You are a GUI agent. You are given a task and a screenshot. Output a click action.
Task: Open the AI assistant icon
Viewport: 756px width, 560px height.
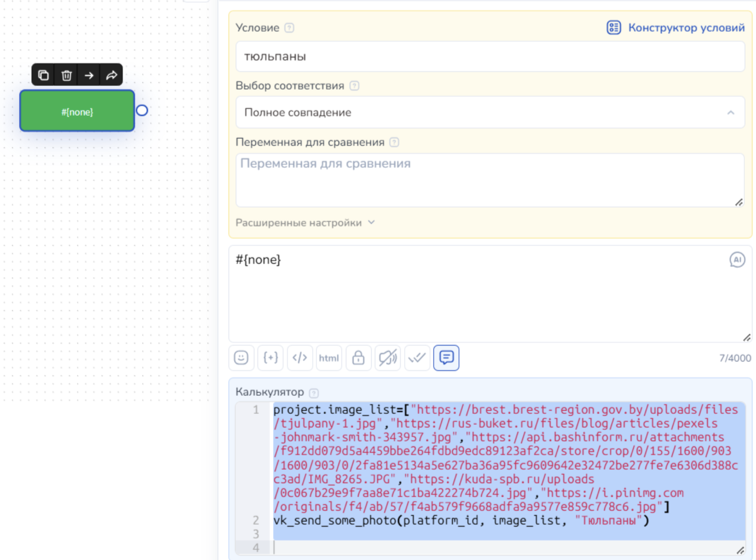737,260
